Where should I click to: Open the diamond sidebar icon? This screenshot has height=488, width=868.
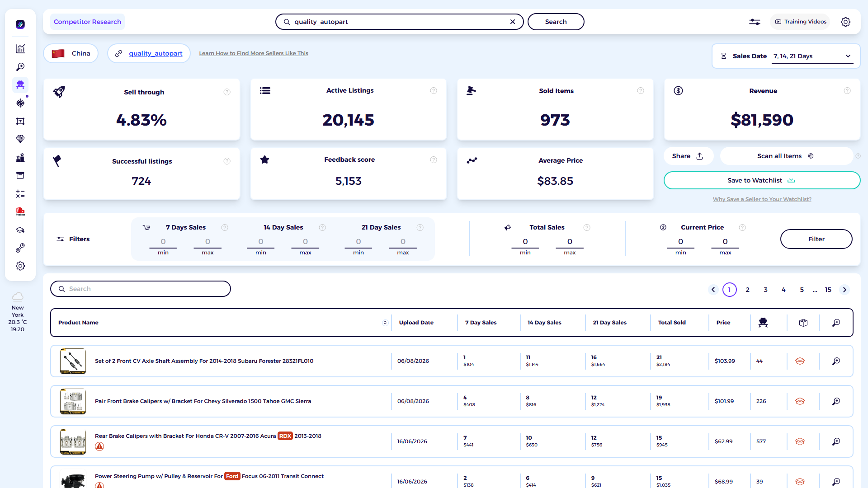point(20,139)
